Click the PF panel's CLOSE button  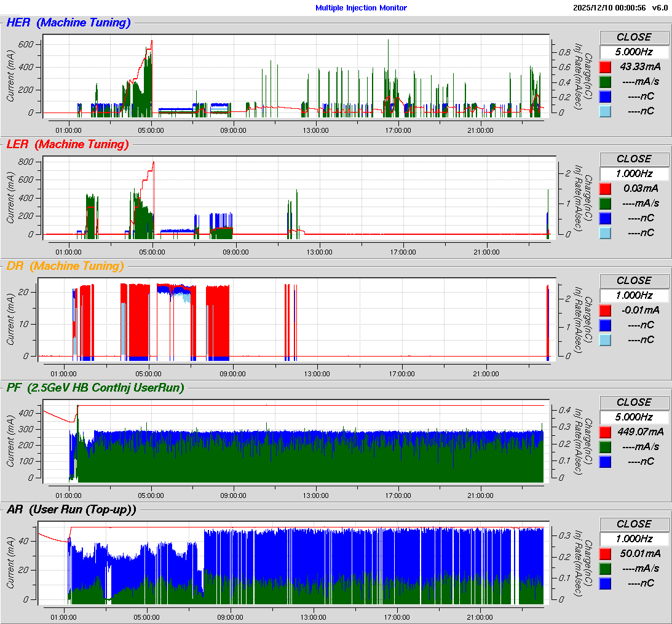(x=634, y=403)
